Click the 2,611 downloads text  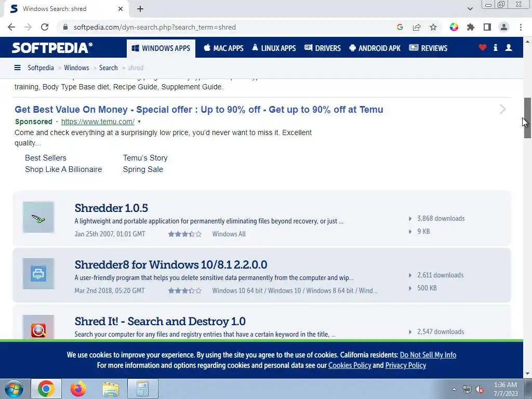[x=440, y=275]
